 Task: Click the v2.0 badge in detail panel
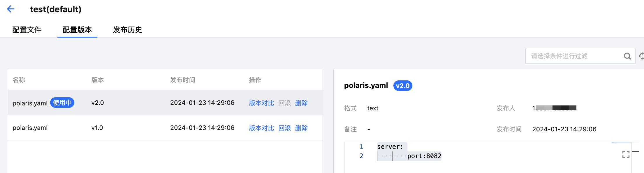403,86
